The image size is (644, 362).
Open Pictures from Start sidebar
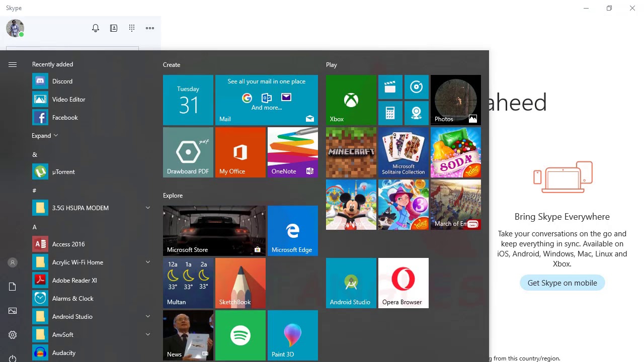[x=13, y=311]
